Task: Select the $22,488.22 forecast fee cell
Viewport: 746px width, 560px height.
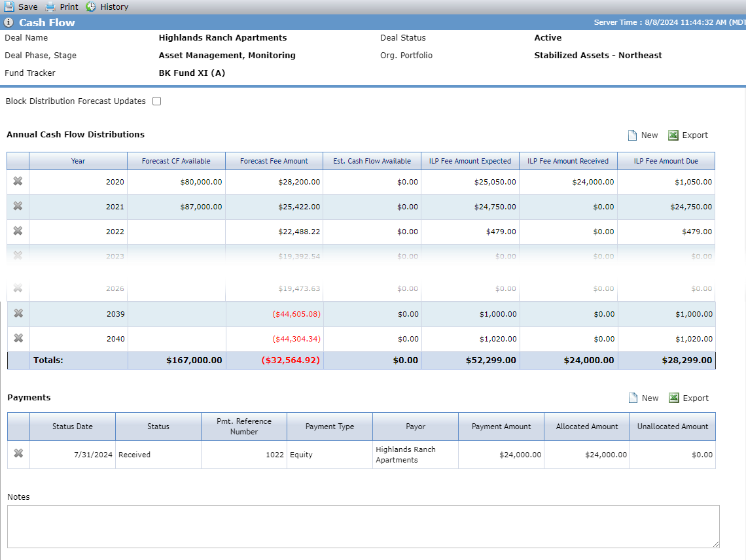Action: pos(274,232)
